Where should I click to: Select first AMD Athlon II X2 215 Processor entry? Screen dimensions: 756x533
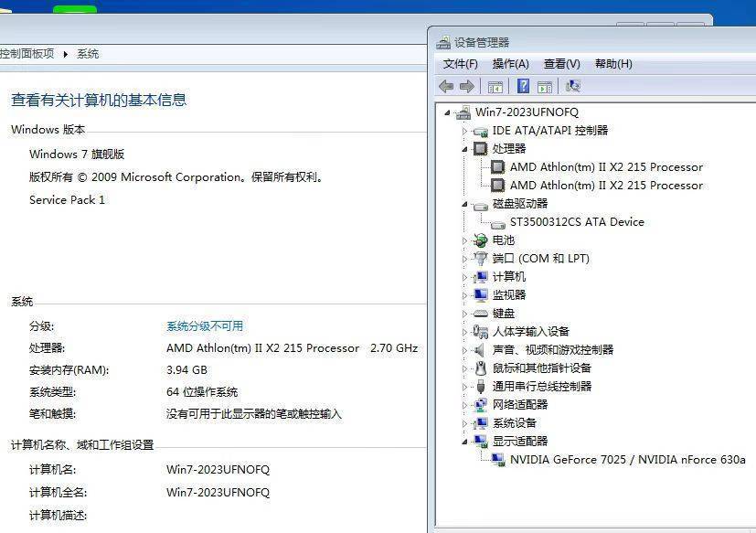click(x=606, y=167)
